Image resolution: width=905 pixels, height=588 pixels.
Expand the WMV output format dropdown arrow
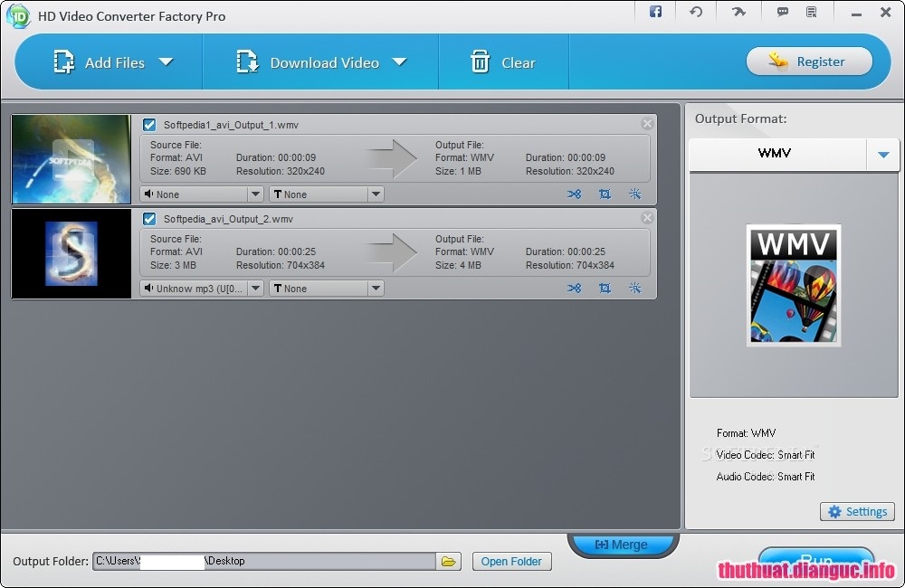click(x=883, y=154)
